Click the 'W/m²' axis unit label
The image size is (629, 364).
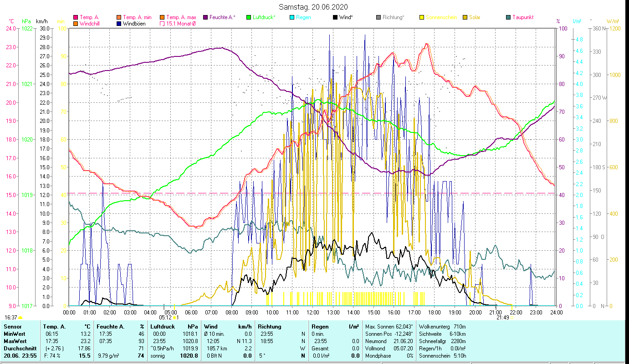(x=612, y=21)
